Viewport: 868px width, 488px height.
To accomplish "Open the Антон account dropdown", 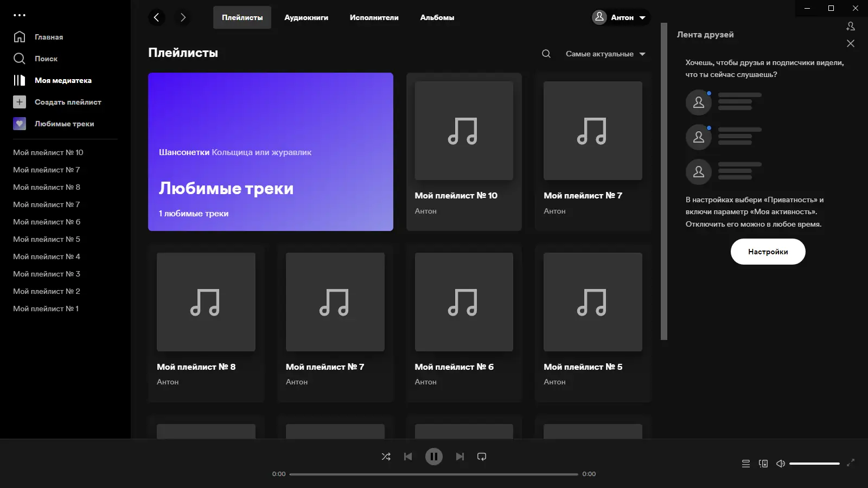I will [620, 17].
